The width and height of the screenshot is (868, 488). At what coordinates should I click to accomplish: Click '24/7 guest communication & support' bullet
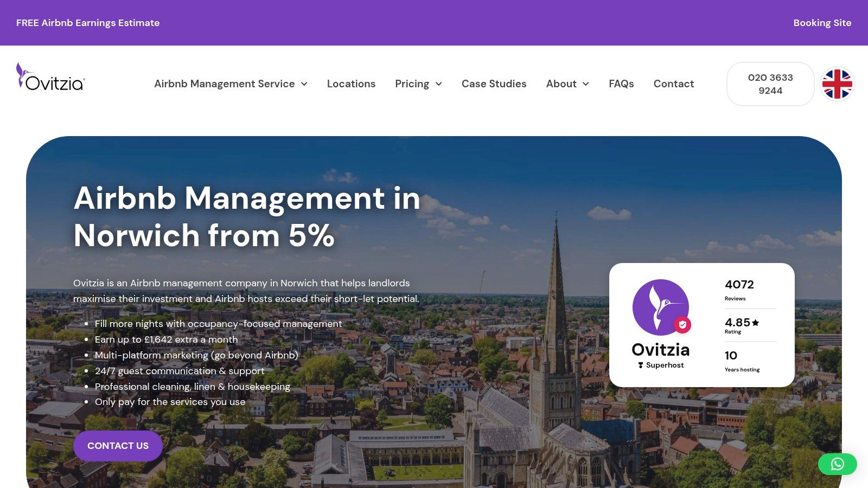(x=180, y=371)
